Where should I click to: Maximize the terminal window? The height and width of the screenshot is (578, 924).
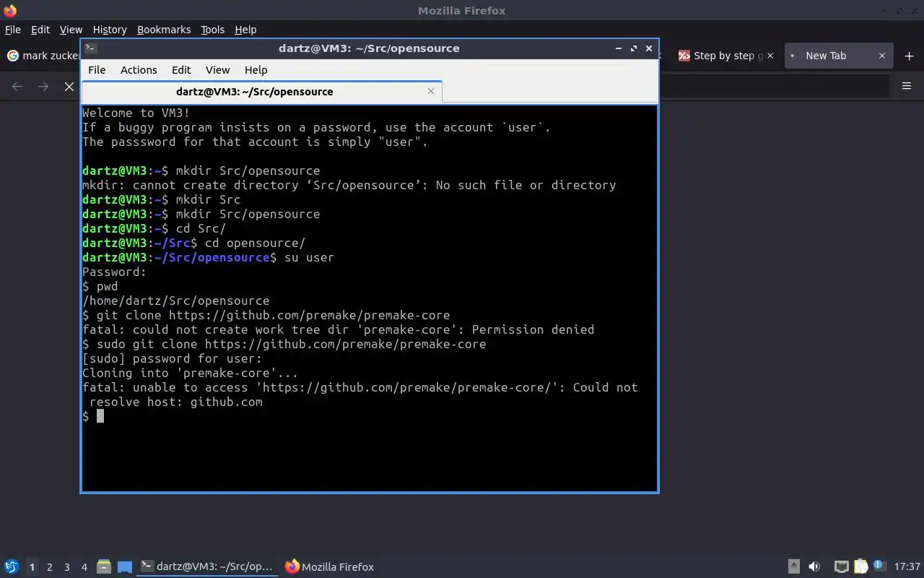point(634,48)
